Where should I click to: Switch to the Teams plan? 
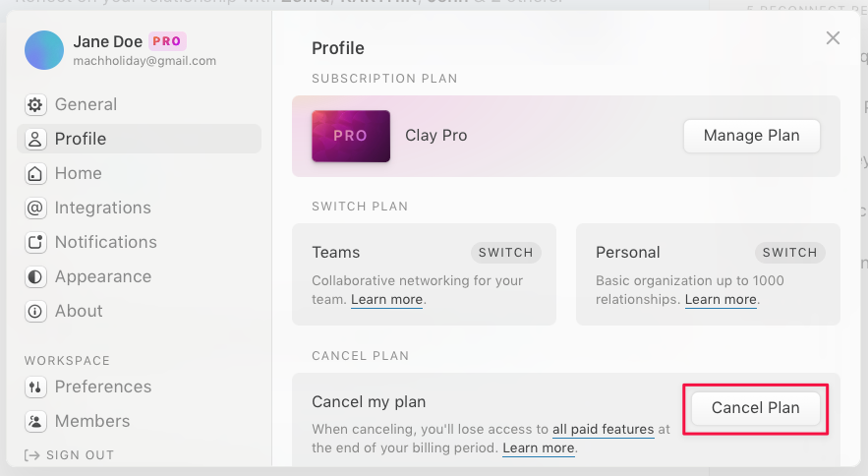[505, 253]
